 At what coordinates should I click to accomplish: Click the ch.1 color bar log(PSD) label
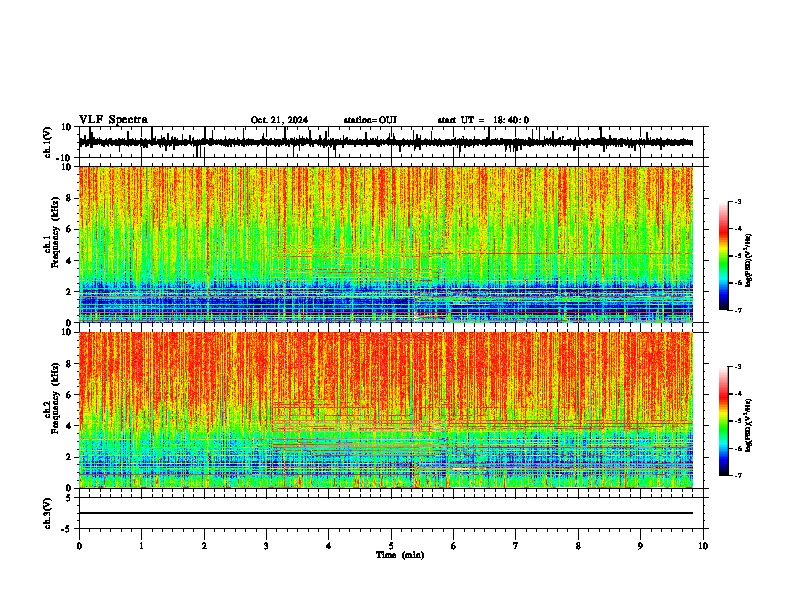coord(749,261)
